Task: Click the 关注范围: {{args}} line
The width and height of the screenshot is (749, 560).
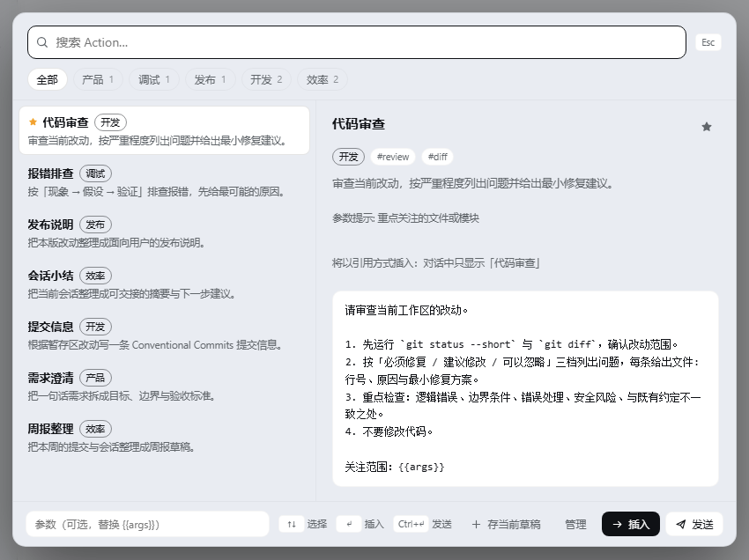Action: coord(395,467)
